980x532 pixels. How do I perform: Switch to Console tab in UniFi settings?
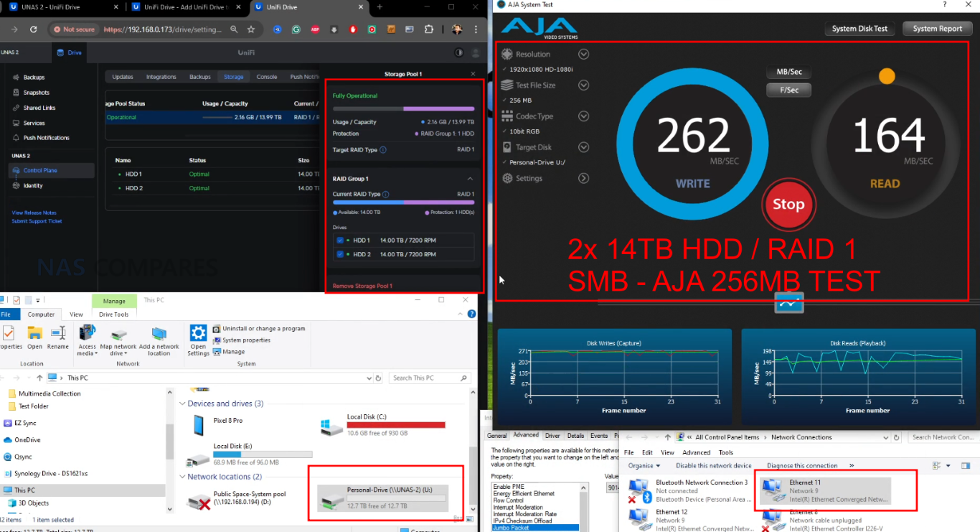[x=267, y=77]
